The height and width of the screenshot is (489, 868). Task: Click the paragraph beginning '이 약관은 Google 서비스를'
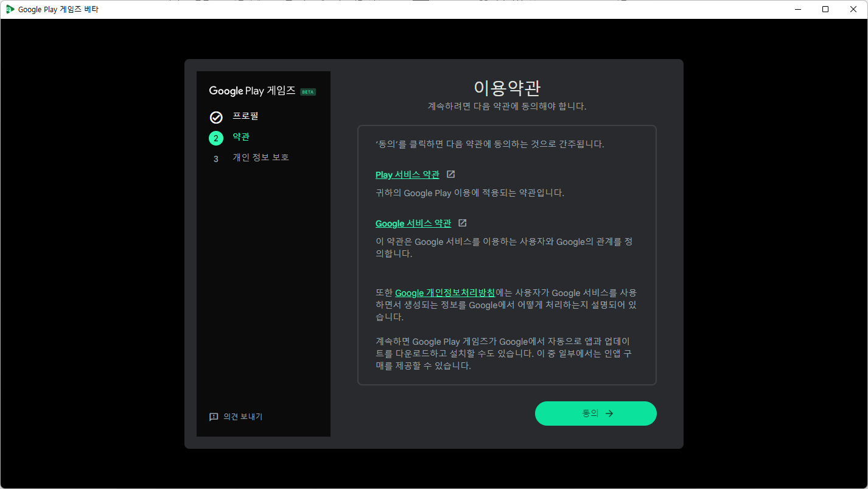[x=504, y=248]
